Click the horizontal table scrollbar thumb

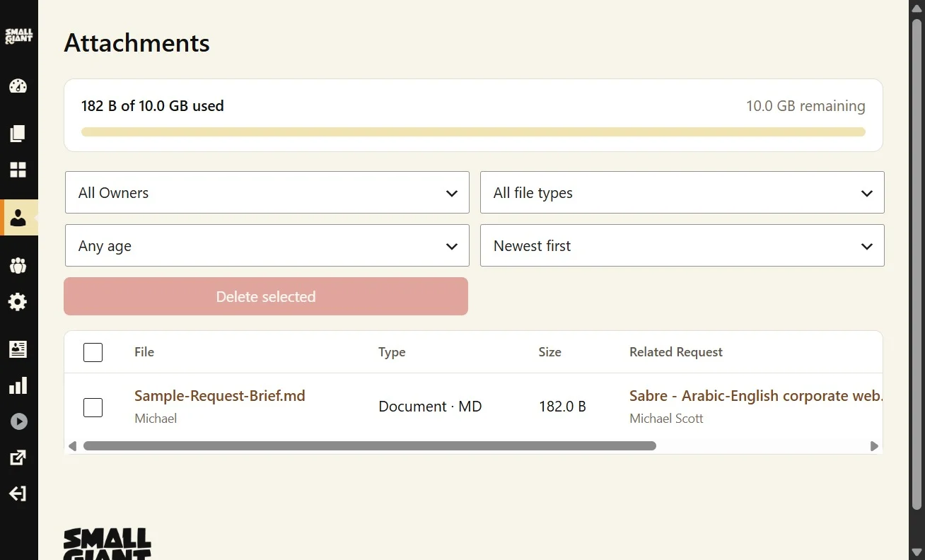pos(370,446)
